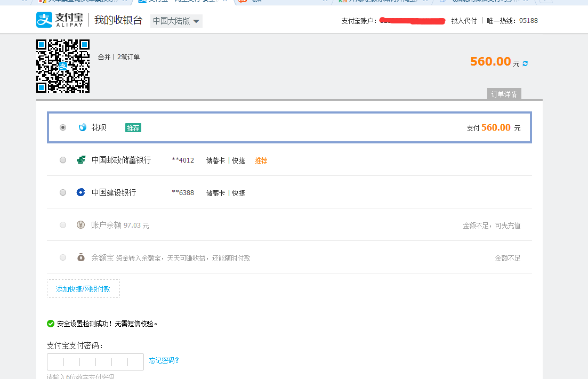Image resolution: width=588 pixels, height=379 pixels.
Task: Click the 找人代付 pay-for-me option
Action: [463, 21]
